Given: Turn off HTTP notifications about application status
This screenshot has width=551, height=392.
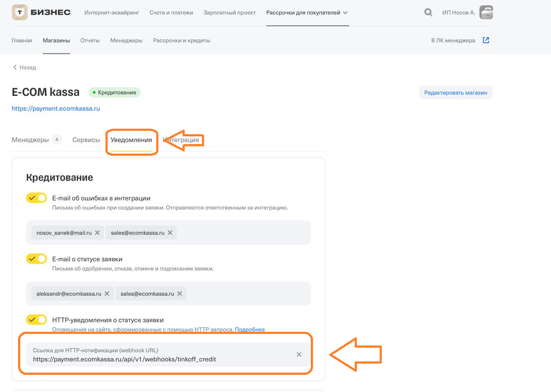Looking at the screenshot, I should (x=37, y=320).
